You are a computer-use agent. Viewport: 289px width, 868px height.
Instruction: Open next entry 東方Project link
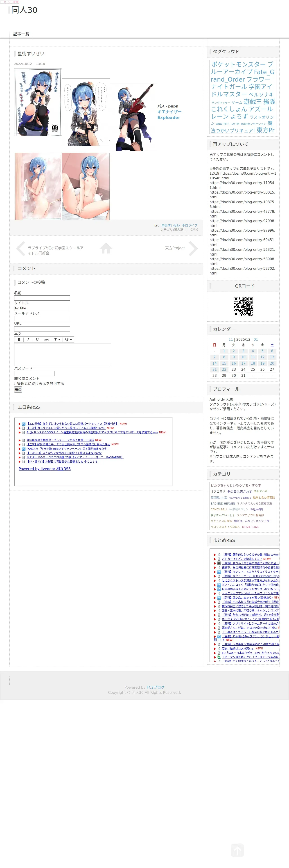(x=175, y=248)
